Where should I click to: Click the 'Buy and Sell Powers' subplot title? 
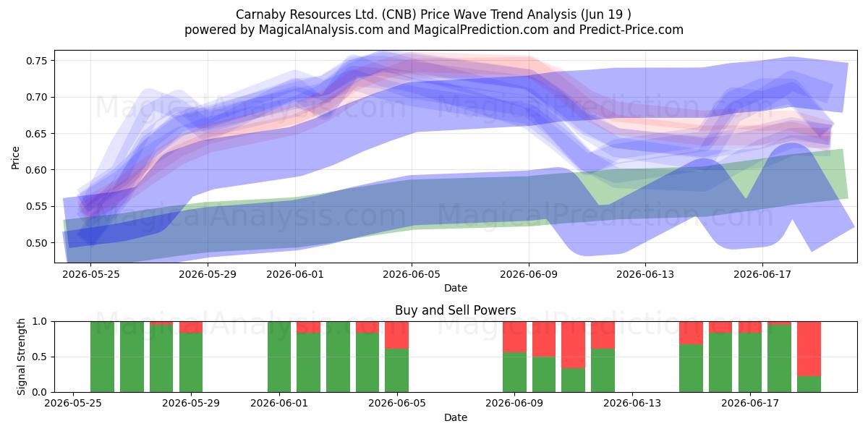[x=456, y=310]
